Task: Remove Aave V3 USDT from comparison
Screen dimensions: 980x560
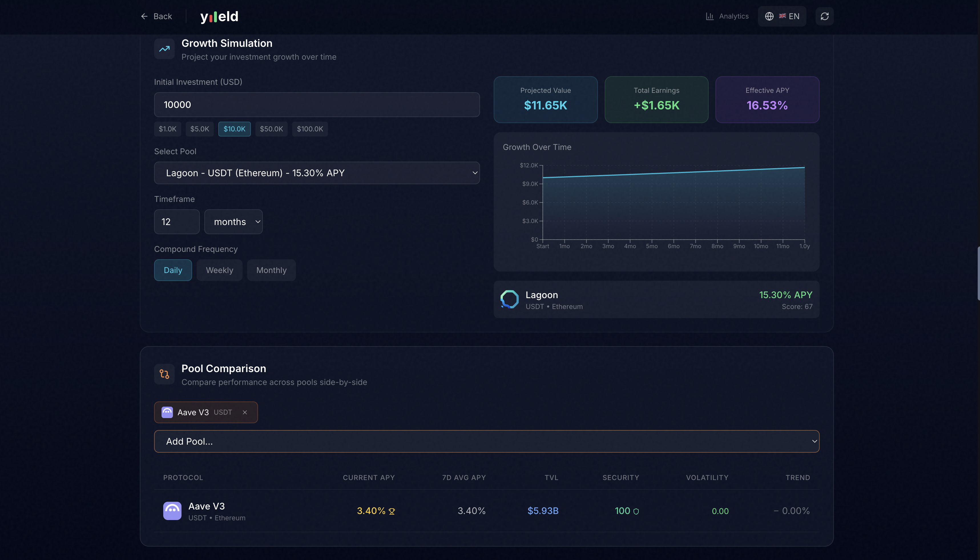Action: tap(245, 412)
